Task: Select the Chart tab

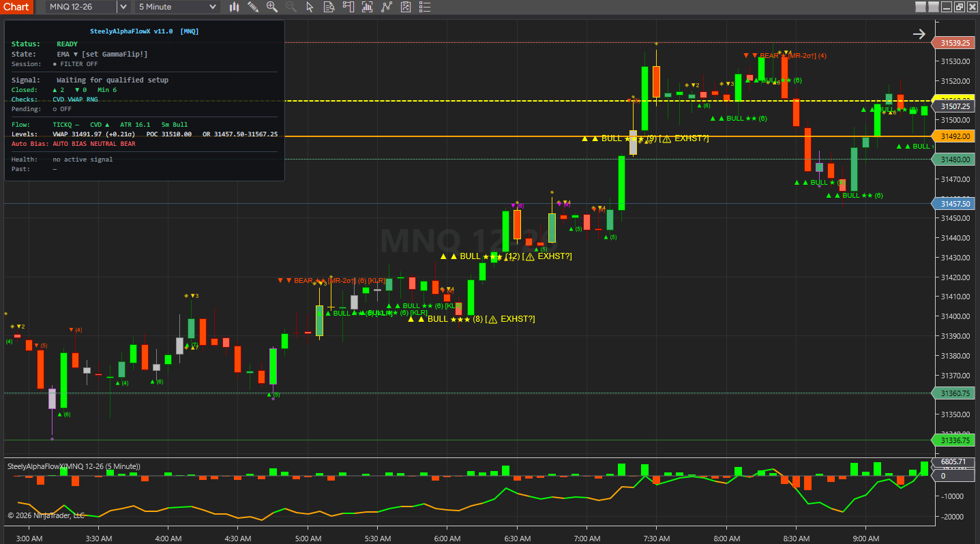Action: pos(16,7)
